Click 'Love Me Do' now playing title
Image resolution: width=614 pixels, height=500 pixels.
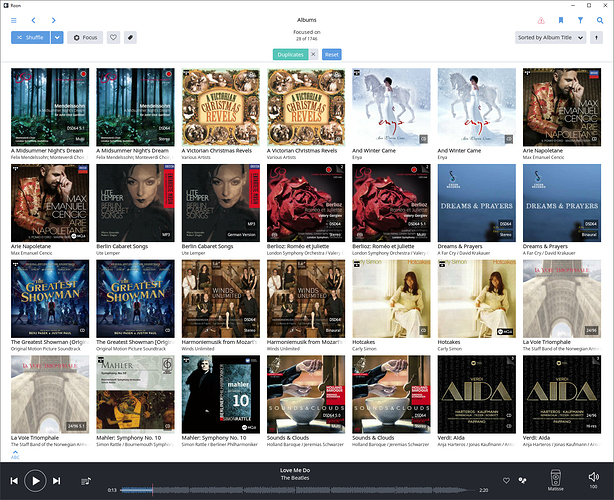[295, 470]
